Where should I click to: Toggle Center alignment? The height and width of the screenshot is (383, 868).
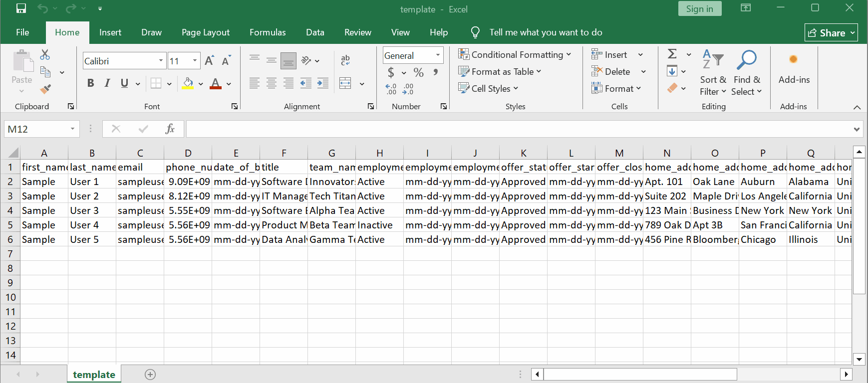[x=272, y=83]
